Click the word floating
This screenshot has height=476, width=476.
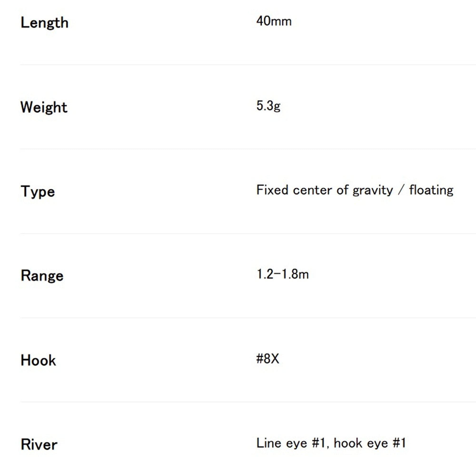431,190
